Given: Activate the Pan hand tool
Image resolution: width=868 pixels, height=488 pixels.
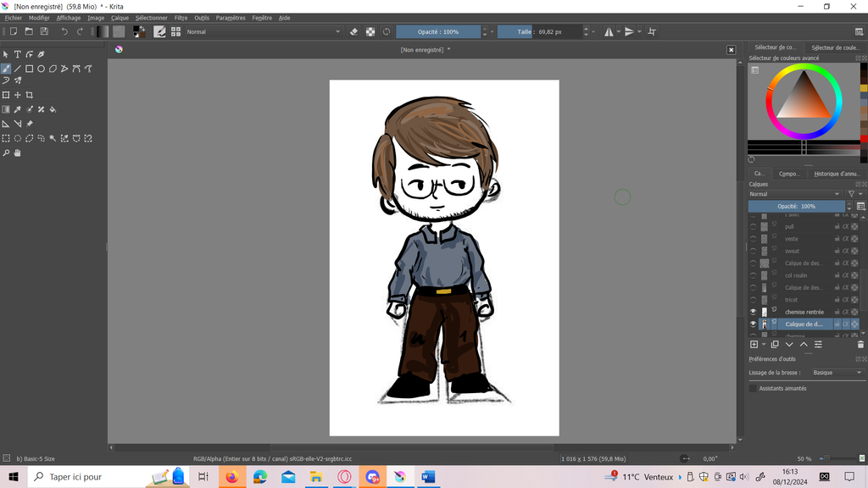Looking at the screenshot, I should 17,153.
